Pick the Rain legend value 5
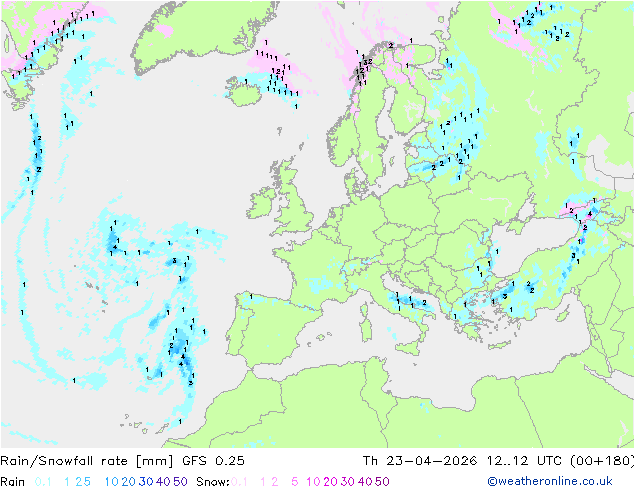The image size is (634, 490). pos(87,482)
